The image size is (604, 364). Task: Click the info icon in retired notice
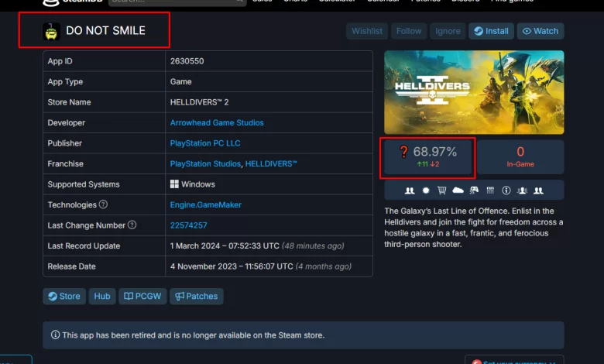pyautogui.click(x=56, y=335)
